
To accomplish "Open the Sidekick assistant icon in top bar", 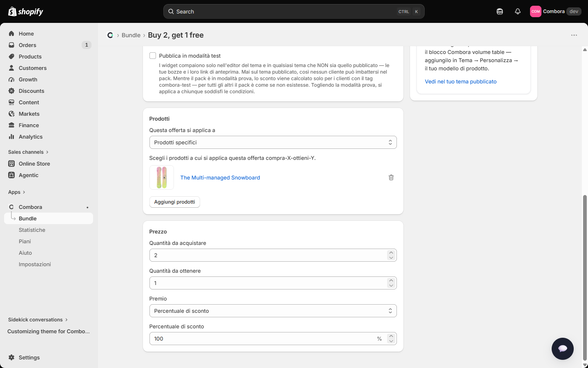I will pos(500,11).
